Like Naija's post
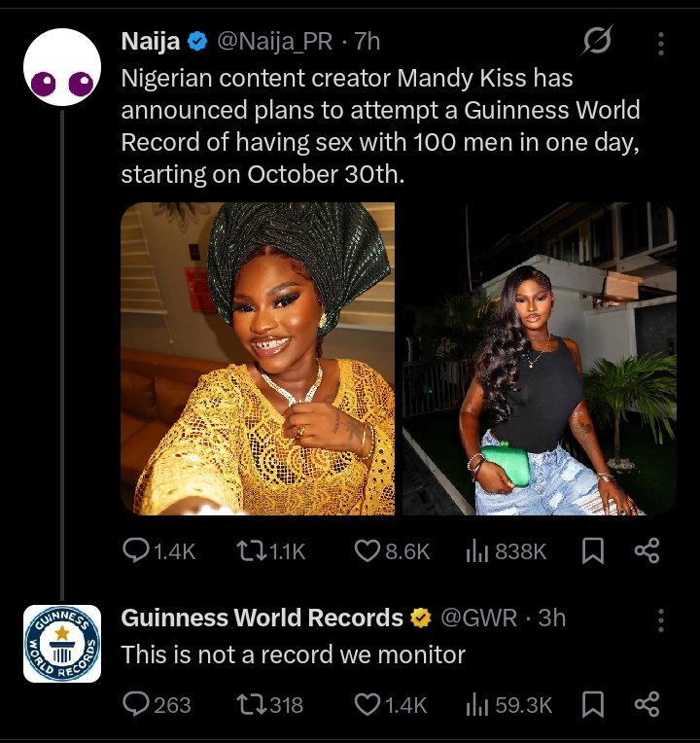Image resolution: width=700 pixels, height=743 pixels. [x=366, y=551]
